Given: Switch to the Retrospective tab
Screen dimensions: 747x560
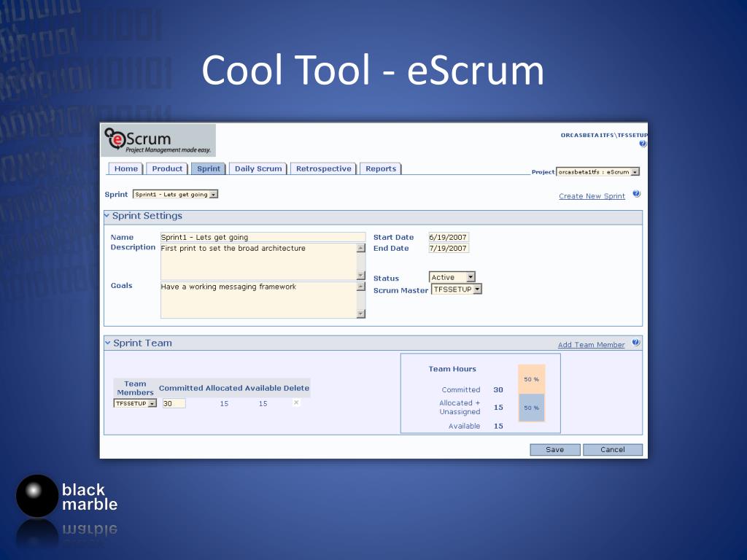Looking at the screenshot, I should [323, 168].
